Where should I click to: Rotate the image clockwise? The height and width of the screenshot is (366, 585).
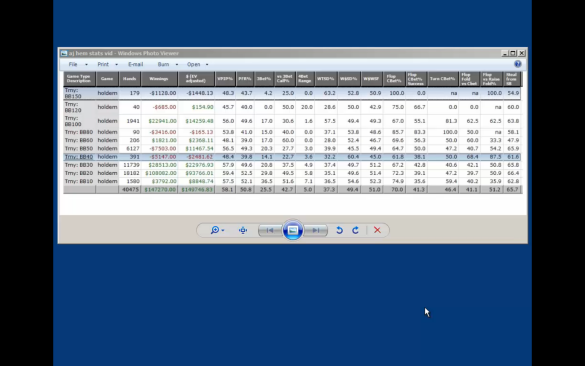tap(356, 230)
